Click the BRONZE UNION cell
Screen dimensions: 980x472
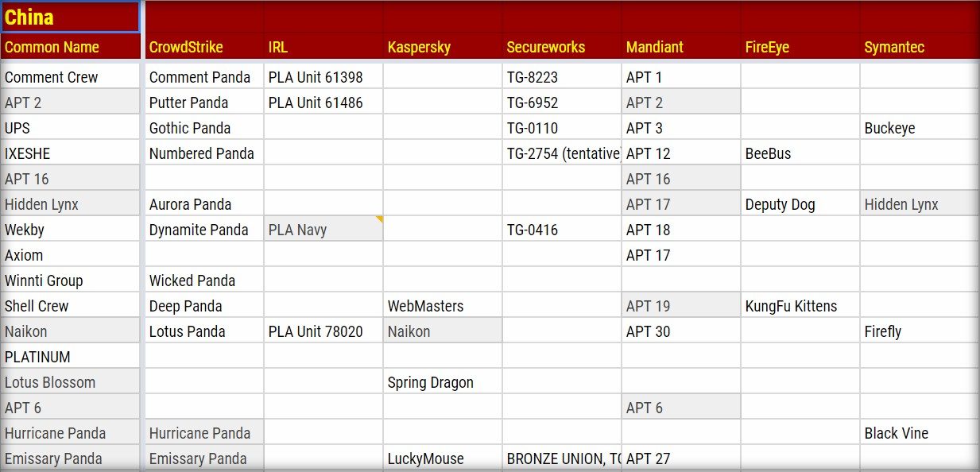pos(561,459)
